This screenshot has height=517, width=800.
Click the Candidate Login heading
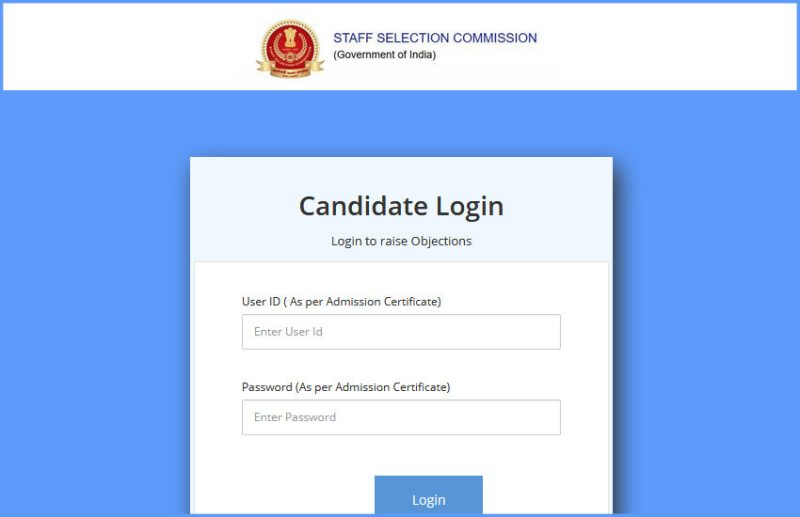pos(401,206)
